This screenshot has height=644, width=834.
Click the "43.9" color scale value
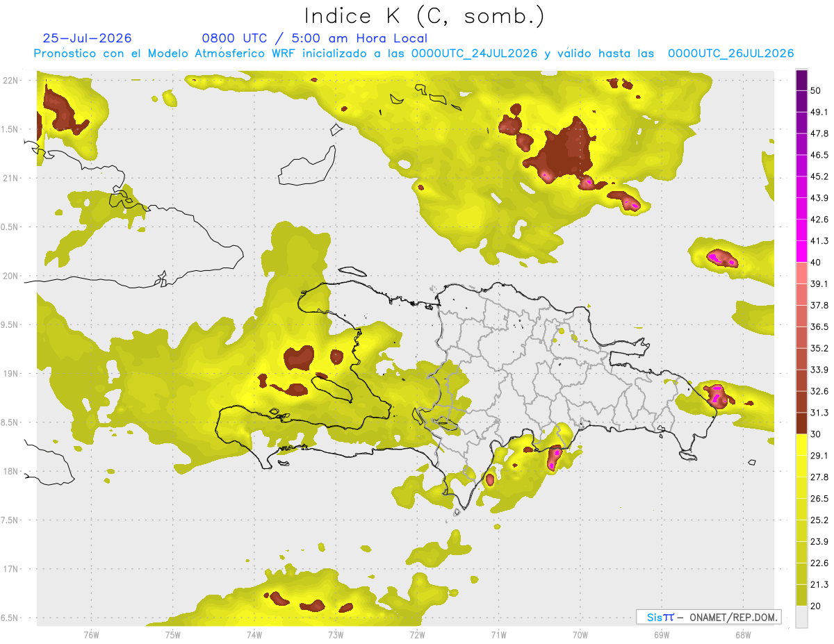819,198
